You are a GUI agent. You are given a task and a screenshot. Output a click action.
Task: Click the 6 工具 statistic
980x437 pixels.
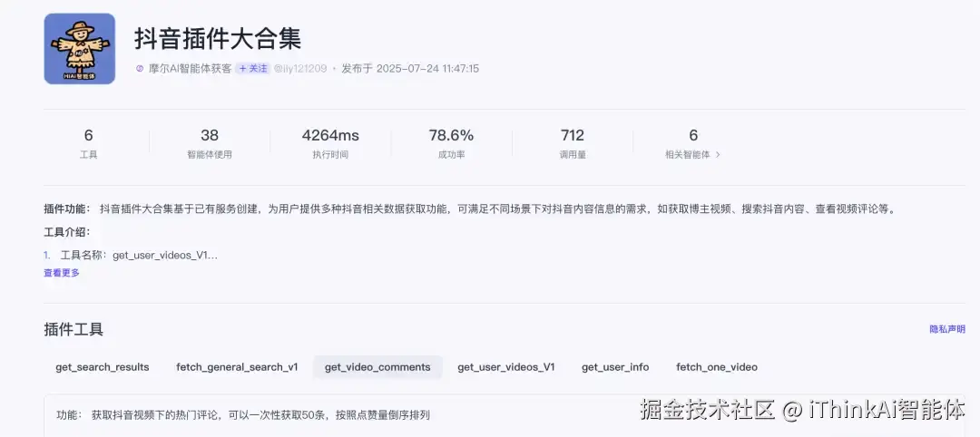(x=89, y=143)
